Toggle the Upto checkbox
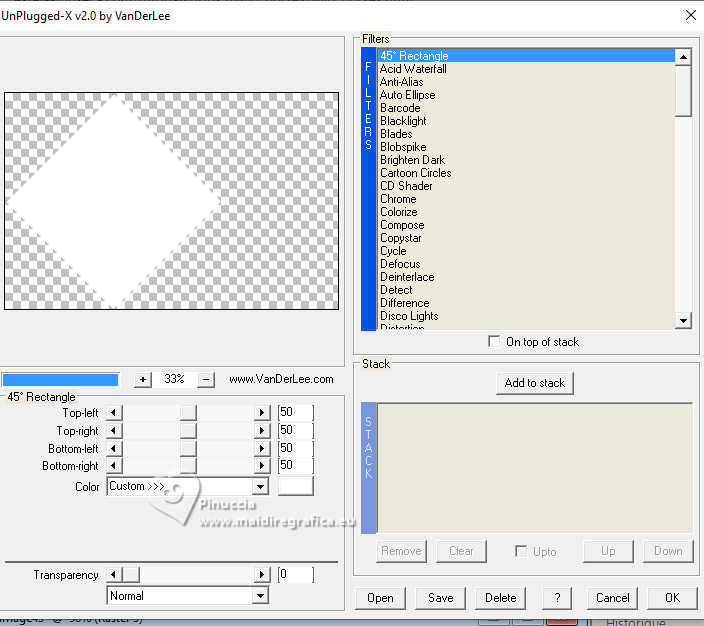Image resolution: width=704 pixels, height=626 pixels. 521,551
